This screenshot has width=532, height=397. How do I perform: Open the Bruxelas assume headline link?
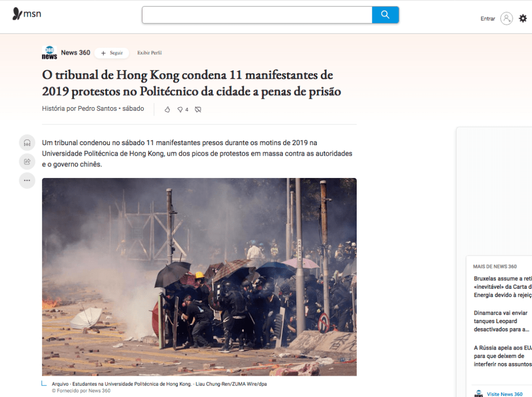tap(502, 287)
